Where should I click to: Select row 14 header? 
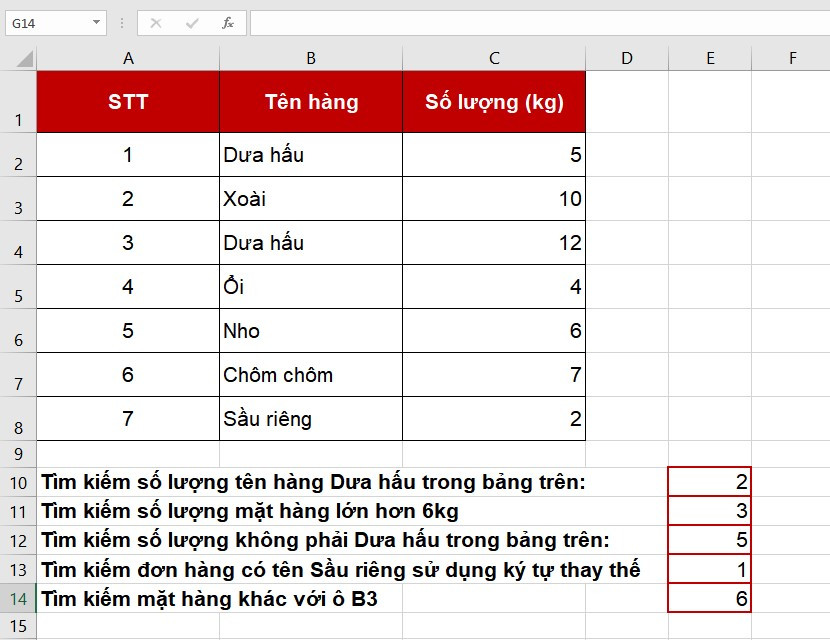pos(18,599)
